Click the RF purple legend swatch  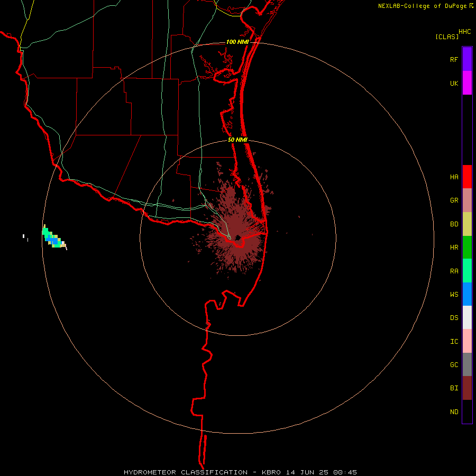coord(467,59)
